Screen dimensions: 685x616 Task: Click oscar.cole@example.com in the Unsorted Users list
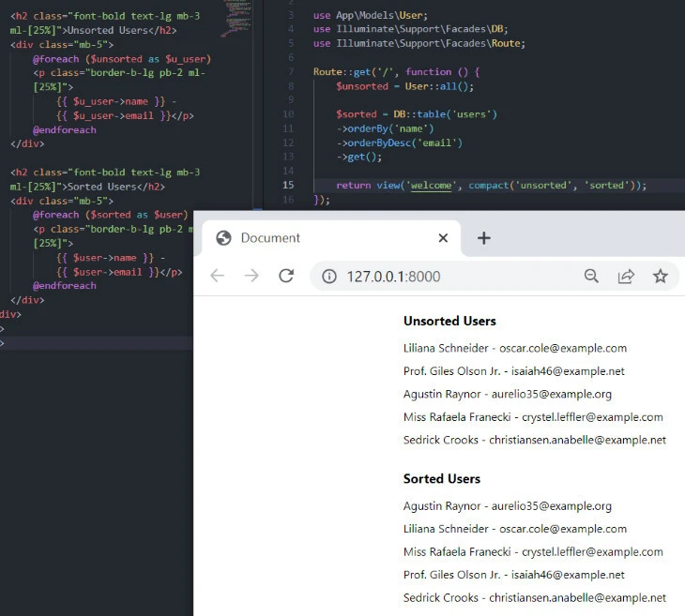[562, 348]
